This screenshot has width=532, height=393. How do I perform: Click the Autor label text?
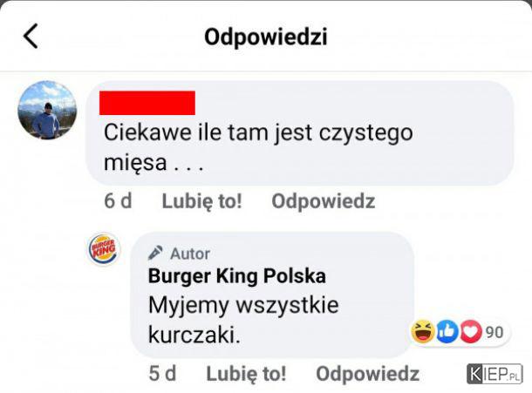[x=190, y=254]
